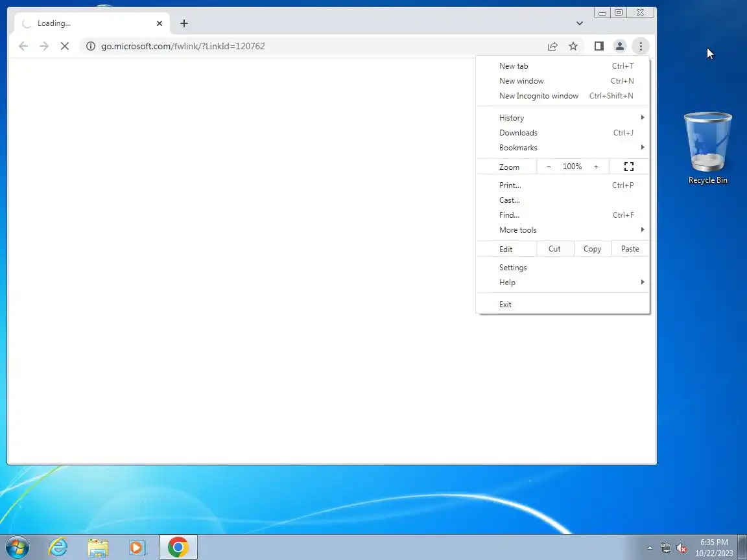Choose New window from the menu
The width and height of the screenshot is (747, 560).
point(563,81)
